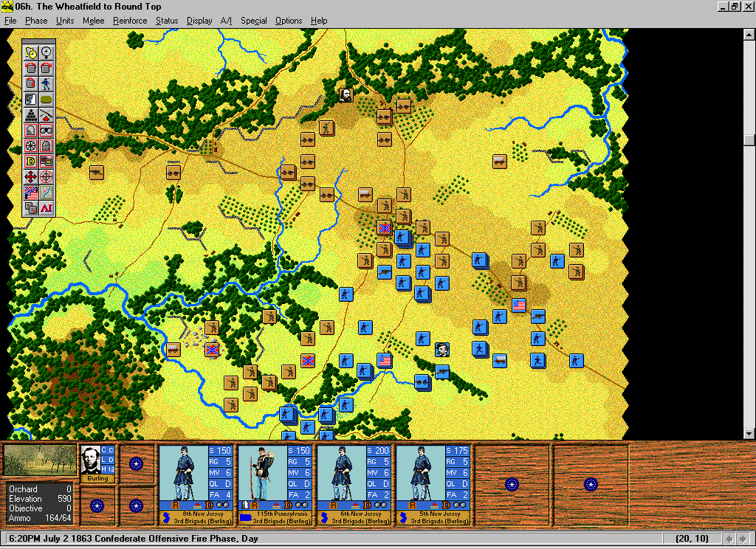Open the Reinforce dropdown menu

[130, 21]
